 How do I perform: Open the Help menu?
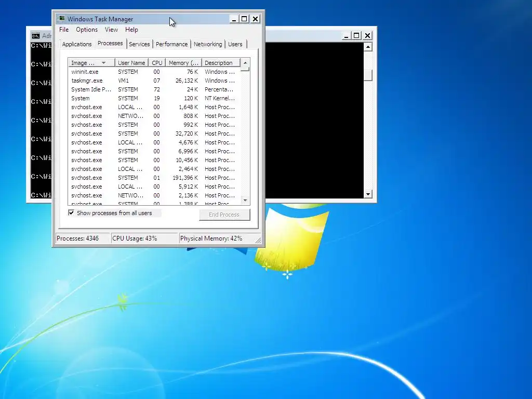tap(131, 30)
